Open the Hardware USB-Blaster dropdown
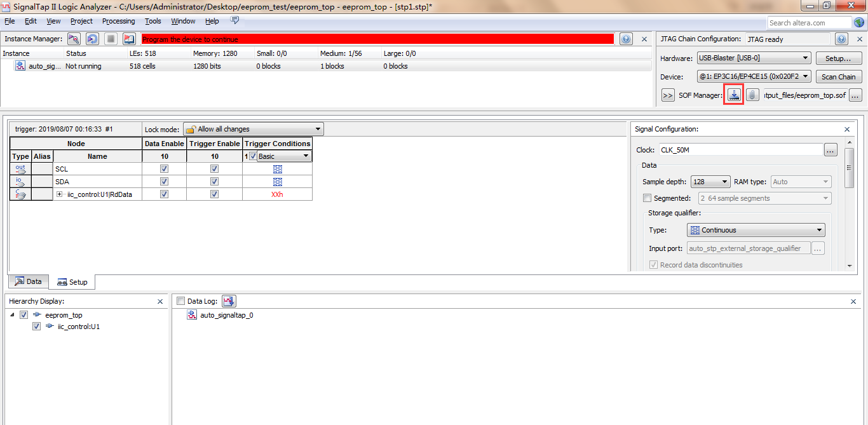This screenshot has height=425, width=868. pyautogui.click(x=754, y=58)
